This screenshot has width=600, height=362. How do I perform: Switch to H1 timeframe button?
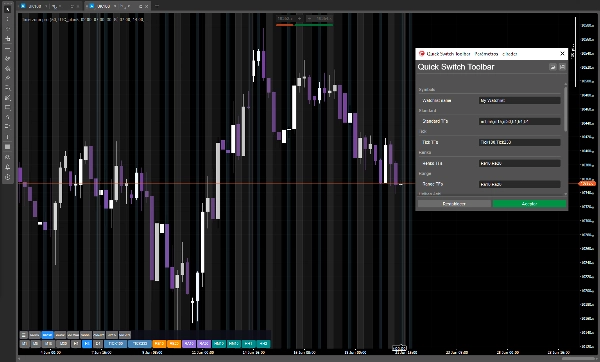click(76, 344)
